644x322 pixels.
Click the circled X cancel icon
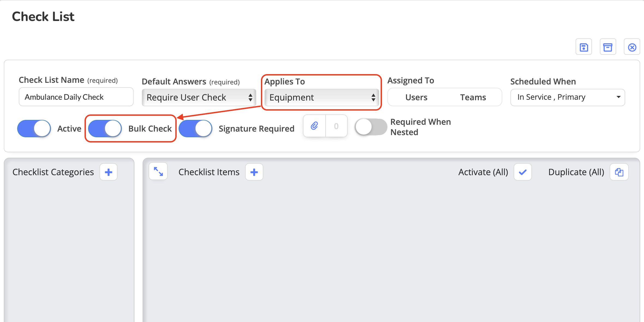pos(632,47)
